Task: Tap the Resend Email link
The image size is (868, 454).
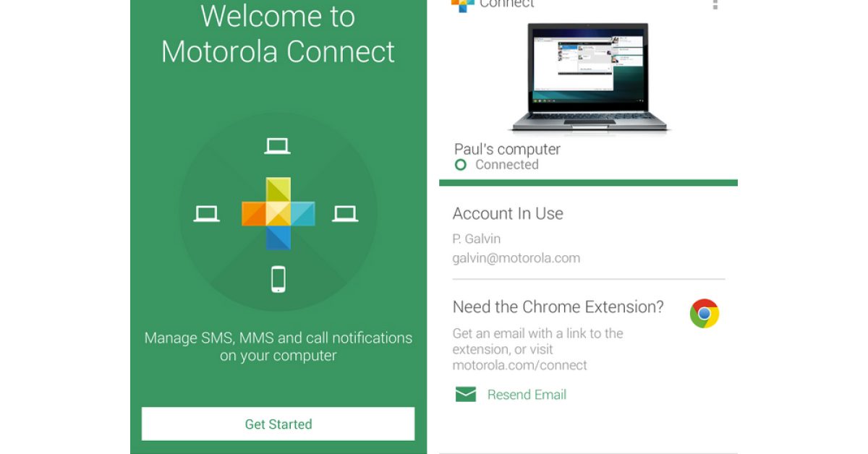Action: click(x=527, y=395)
